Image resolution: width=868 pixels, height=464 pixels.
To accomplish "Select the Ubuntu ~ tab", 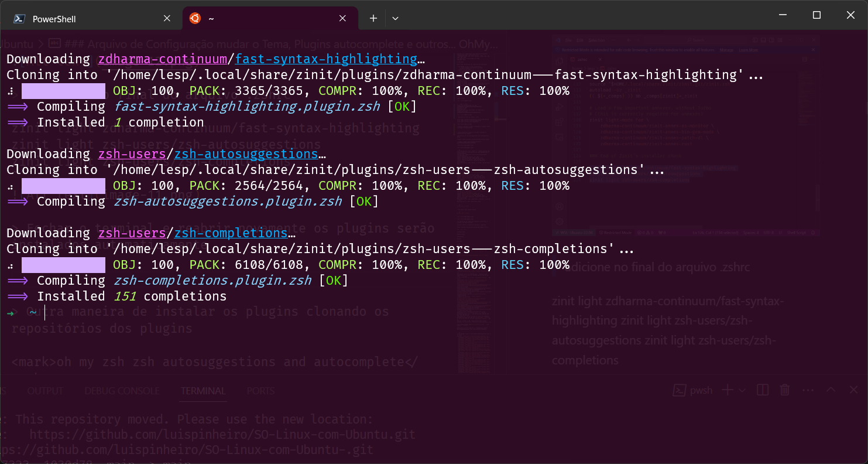I will tap(270, 19).
